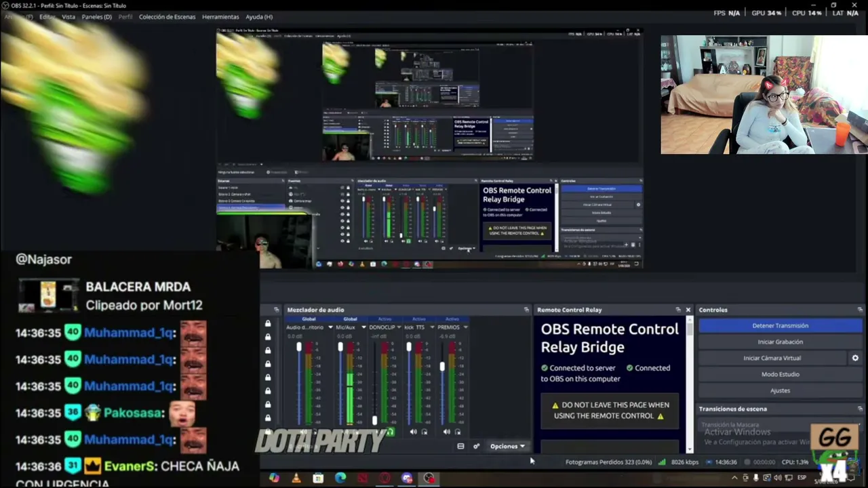Adjust the PREMIOS volume fader
Screen dimensions: 868x488
[442, 366]
